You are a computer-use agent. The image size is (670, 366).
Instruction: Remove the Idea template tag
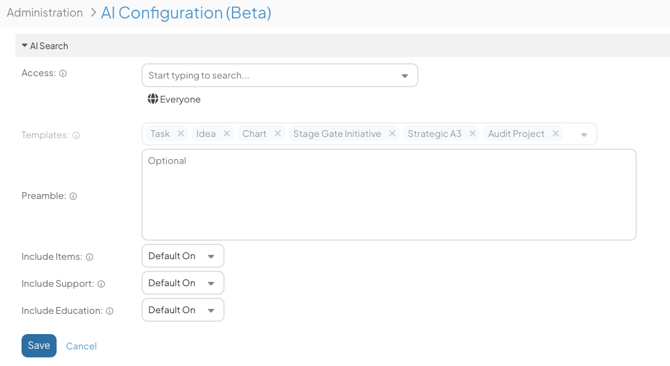click(226, 133)
